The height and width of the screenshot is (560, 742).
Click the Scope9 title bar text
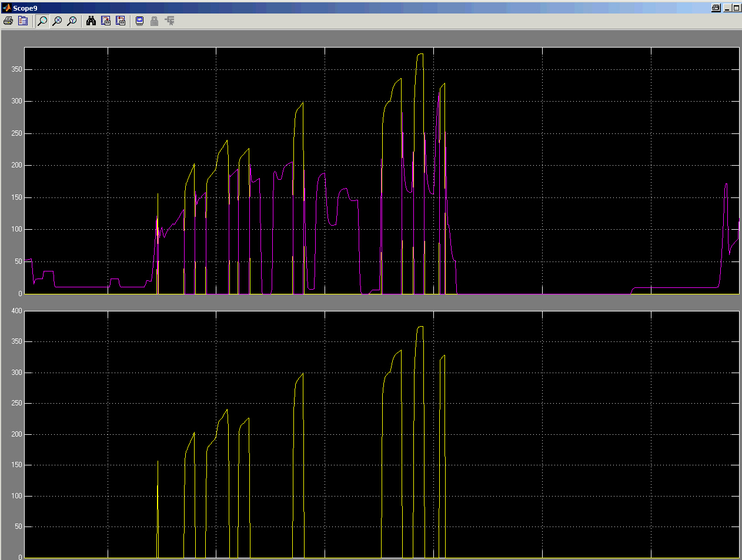pyautogui.click(x=25, y=8)
